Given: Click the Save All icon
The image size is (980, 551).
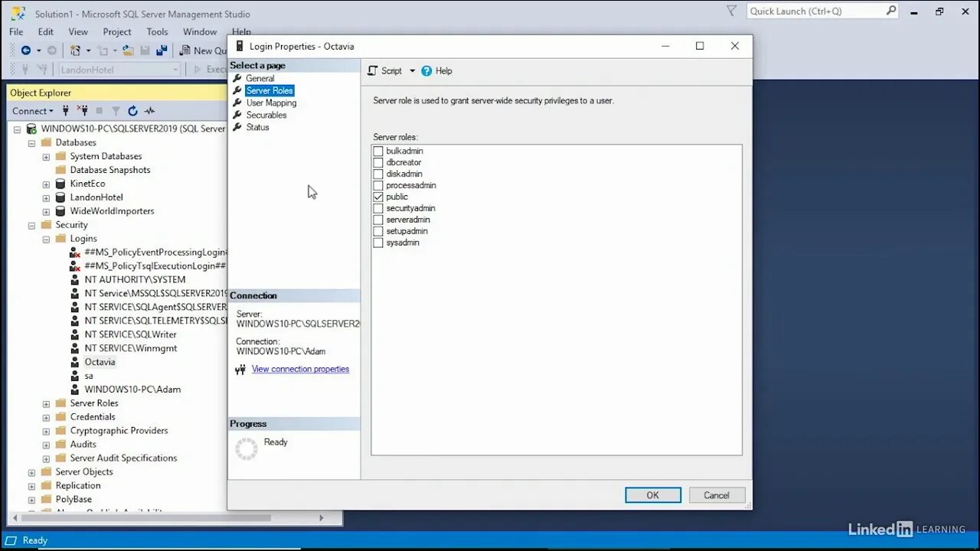Looking at the screenshot, I should pyautogui.click(x=162, y=51).
